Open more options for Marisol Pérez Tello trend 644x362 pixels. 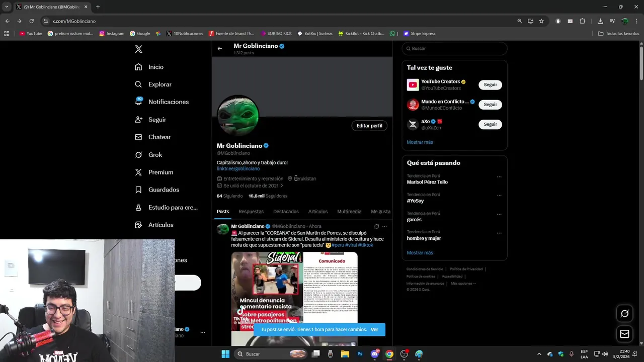coord(499,177)
